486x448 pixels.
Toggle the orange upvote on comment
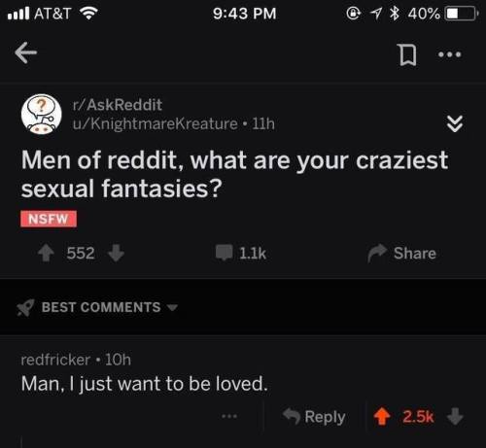pyautogui.click(x=382, y=416)
